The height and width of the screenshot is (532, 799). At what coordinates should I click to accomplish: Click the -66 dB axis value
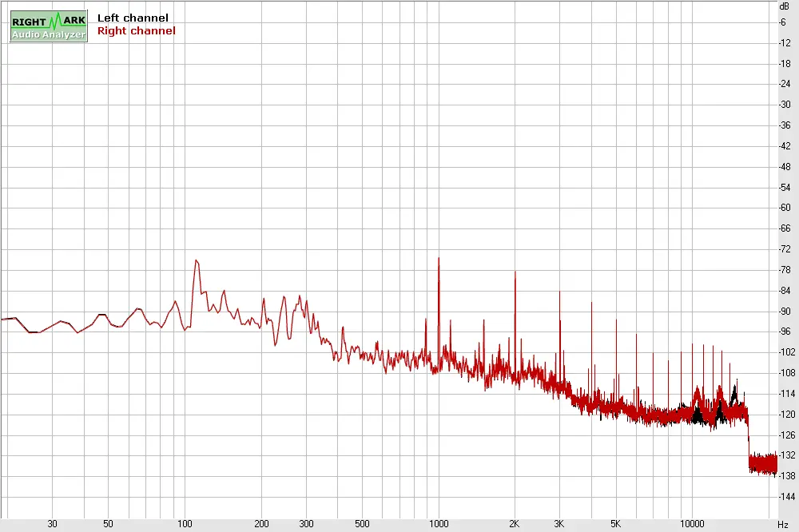(x=785, y=228)
